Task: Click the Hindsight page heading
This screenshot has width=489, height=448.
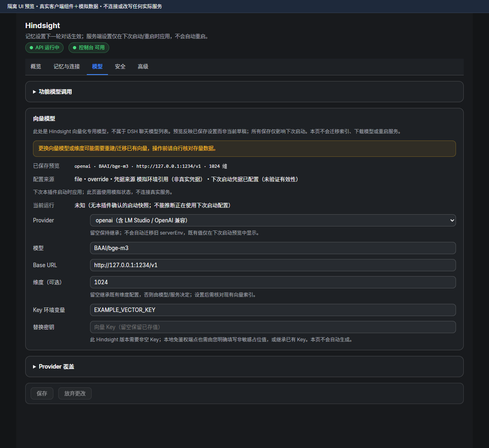Action: coord(42,26)
